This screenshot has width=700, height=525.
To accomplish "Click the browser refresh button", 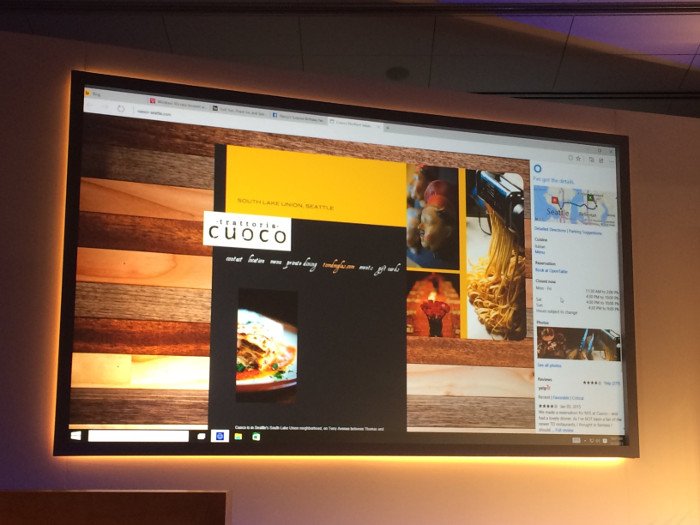I will (x=121, y=108).
